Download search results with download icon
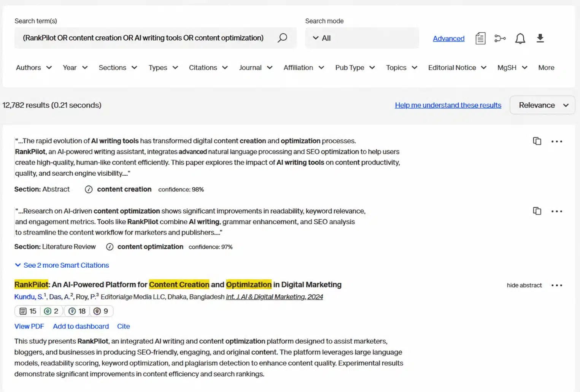 point(540,38)
